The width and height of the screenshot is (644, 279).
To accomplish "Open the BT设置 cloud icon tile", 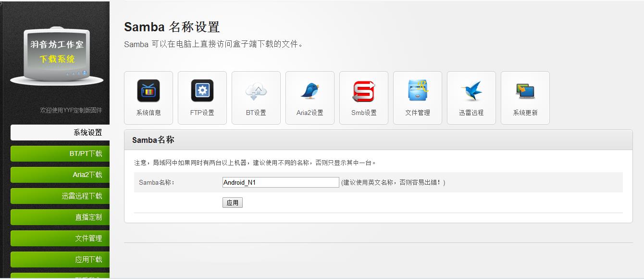I will click(256, 98).
